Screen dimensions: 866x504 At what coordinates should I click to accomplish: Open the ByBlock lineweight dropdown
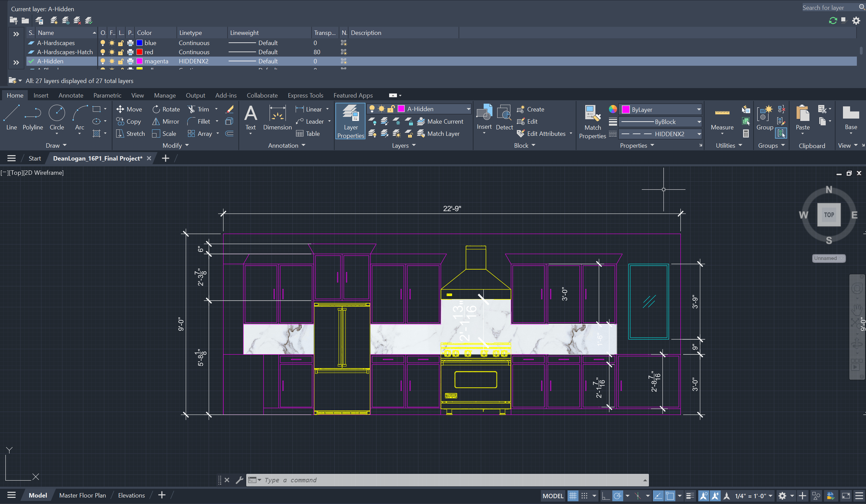[x=699, y=122]
